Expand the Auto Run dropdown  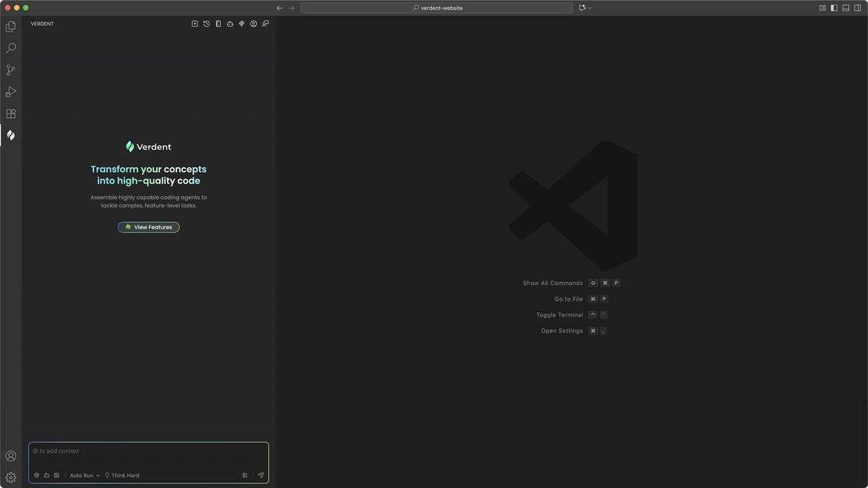pyautogui.click(x=85, y=476)
